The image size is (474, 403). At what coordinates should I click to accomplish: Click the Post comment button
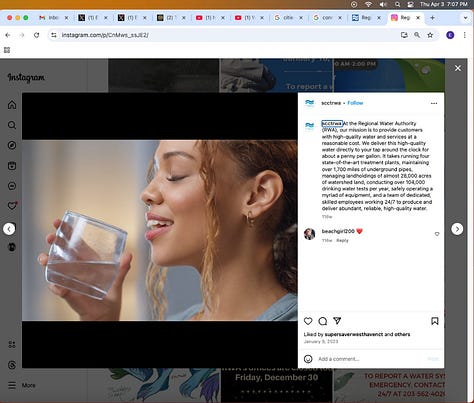(x=433, y=359)
